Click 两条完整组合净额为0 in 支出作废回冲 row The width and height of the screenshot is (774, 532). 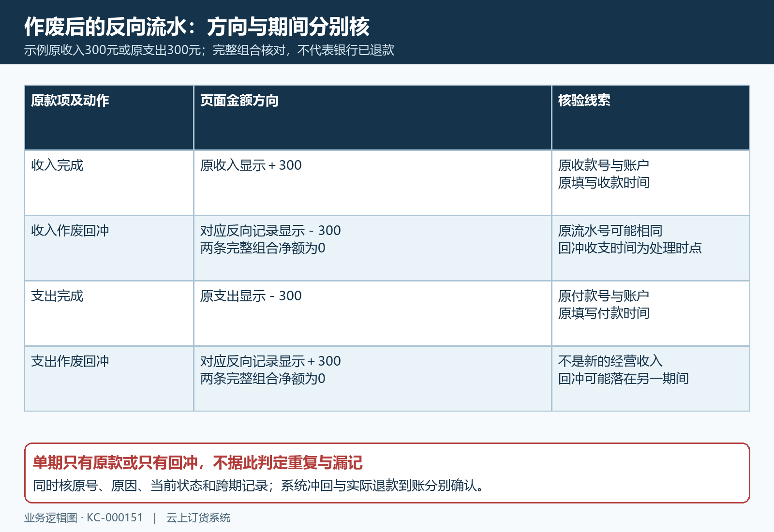click(x=263, y=379)
